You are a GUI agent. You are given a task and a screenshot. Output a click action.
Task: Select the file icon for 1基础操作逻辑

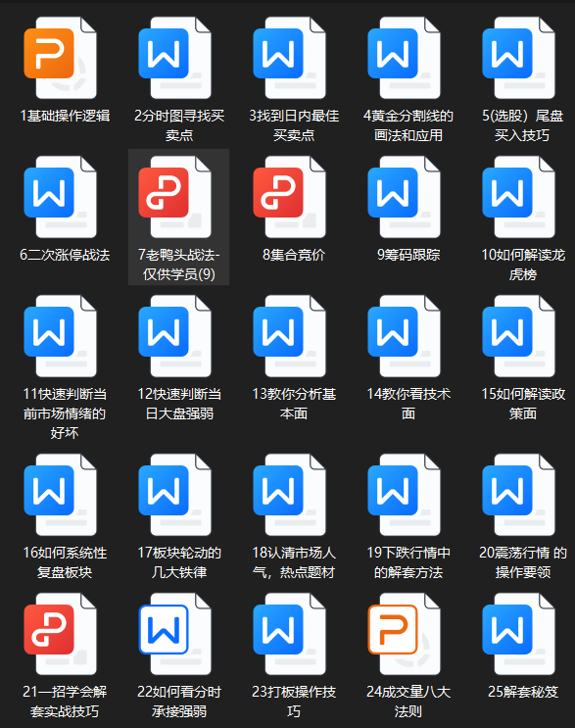(x=61, y=58)
